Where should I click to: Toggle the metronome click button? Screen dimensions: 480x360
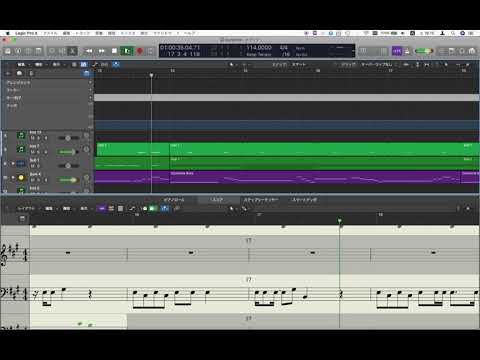coord(407,51)
